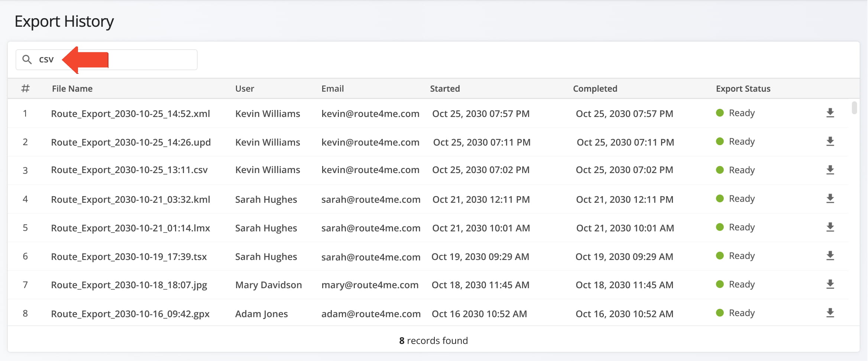The width and height of the screenshot is (868, 361).
Task: Download the Route_Export 14:52.xml file
Action: click(830, 113)
